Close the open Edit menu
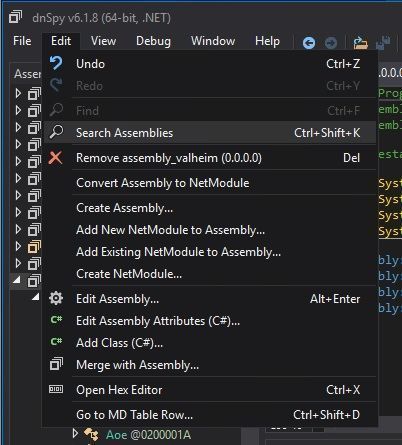402x445 pixels. 61,41
